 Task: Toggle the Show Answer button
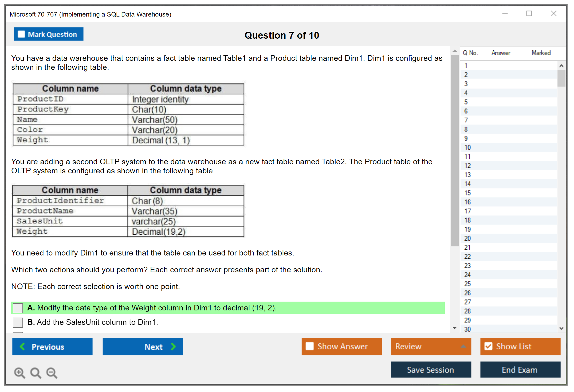coord(341,346)
